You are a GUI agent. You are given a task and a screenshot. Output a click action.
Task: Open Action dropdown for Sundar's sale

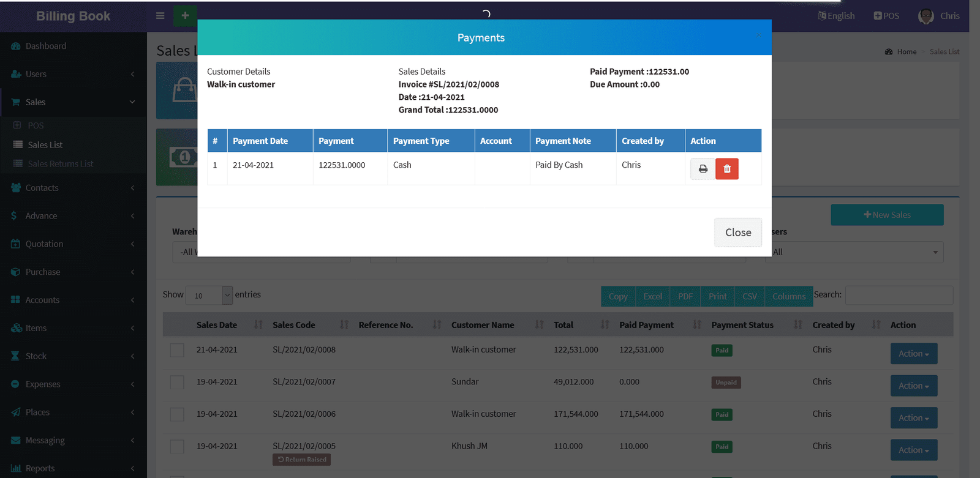click(913, 386)
